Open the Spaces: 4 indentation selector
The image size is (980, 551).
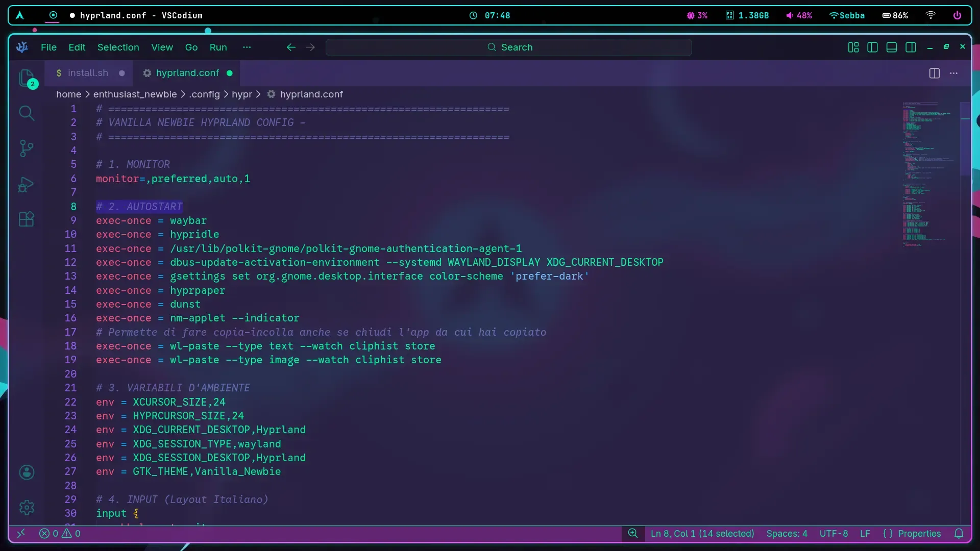coord(787,534)
